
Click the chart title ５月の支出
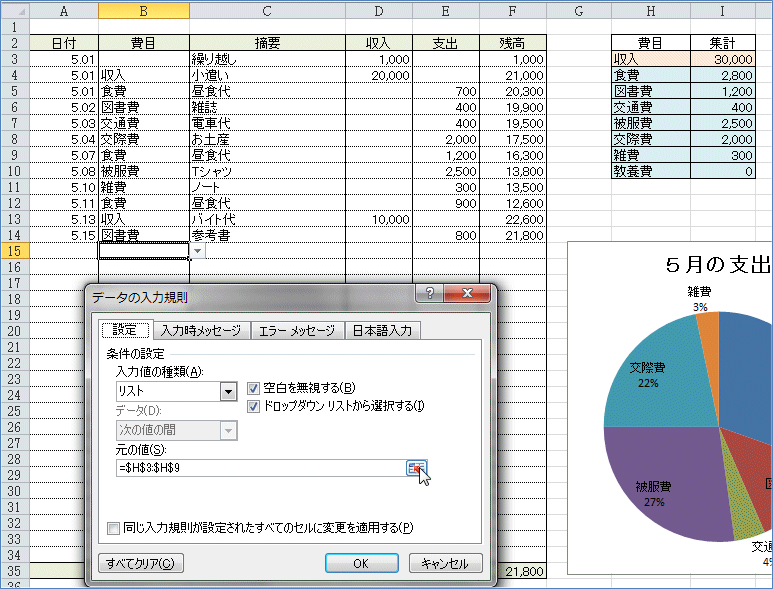(718, 265)
